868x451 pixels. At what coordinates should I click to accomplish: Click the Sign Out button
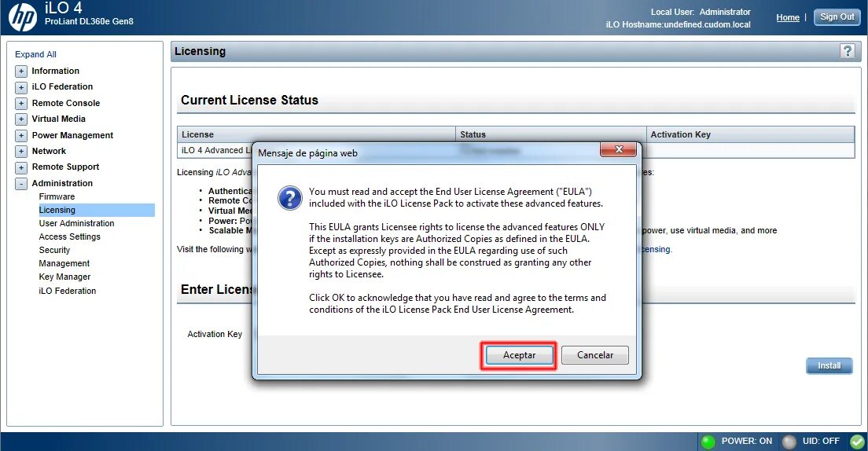click(x=837, y=17)
